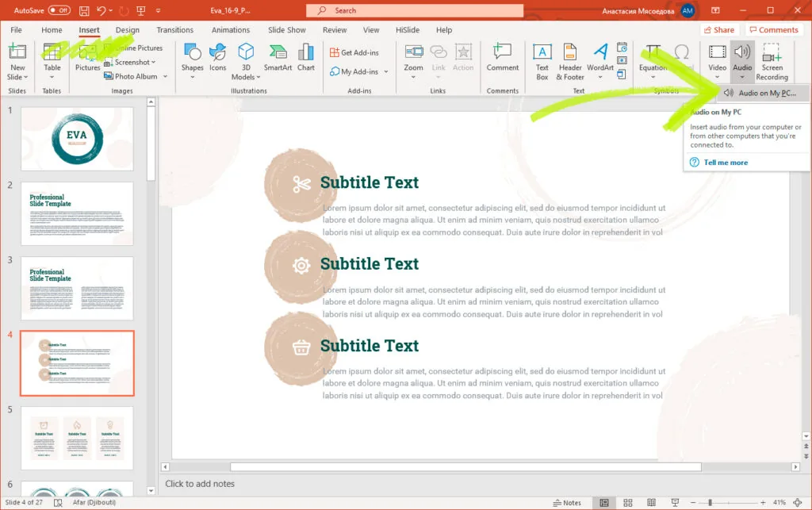This screenshot has width=812, height=510.
Task: Open the Customize Quick Access Toolbar dropdown
Action: click(158, 10)
